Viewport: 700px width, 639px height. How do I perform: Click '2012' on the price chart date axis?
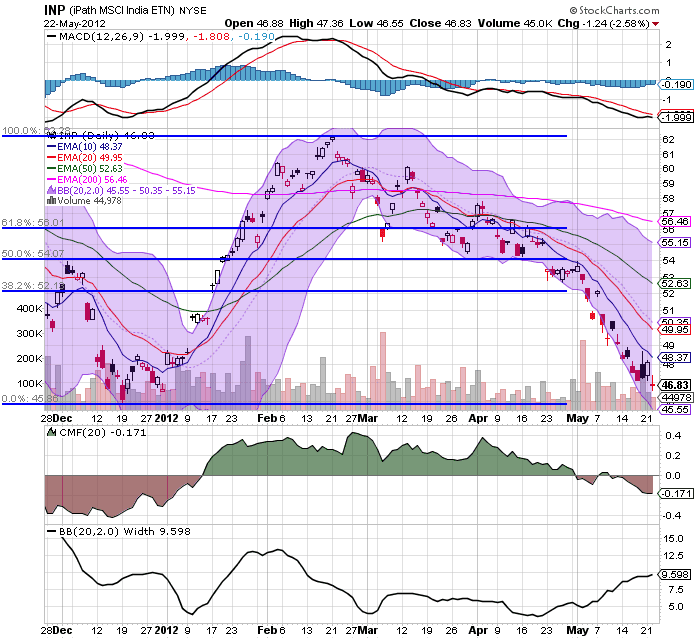click(166, 418)
